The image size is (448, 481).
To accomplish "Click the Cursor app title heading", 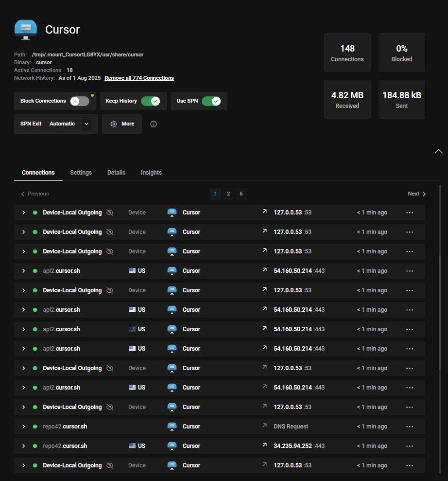I will (x=63, y=30).
